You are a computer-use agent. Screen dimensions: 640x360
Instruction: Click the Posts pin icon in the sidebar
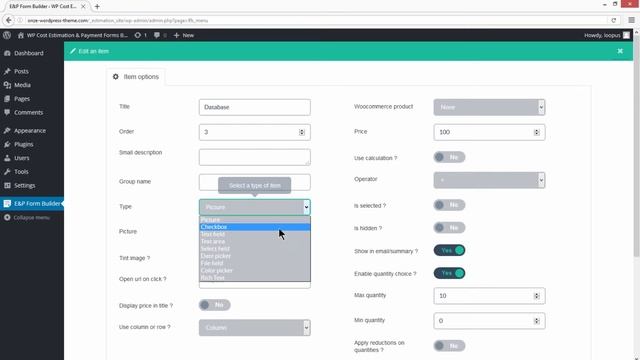[x=7, y=71]
